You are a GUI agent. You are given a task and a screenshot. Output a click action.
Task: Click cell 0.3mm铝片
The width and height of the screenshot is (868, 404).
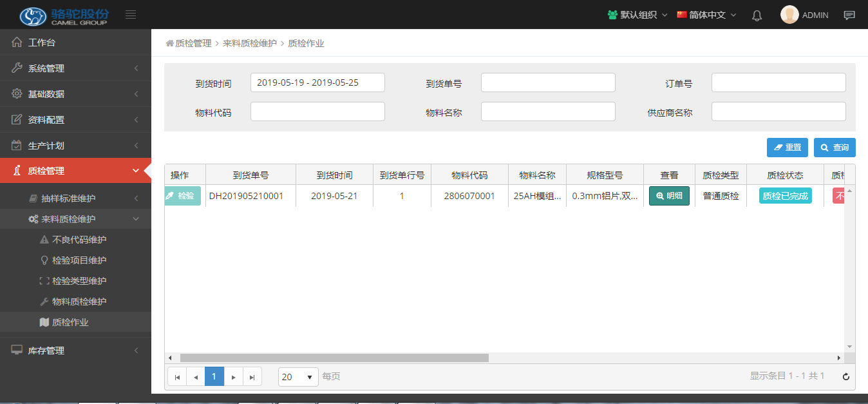pyautogui.click(x=605, y=196)
